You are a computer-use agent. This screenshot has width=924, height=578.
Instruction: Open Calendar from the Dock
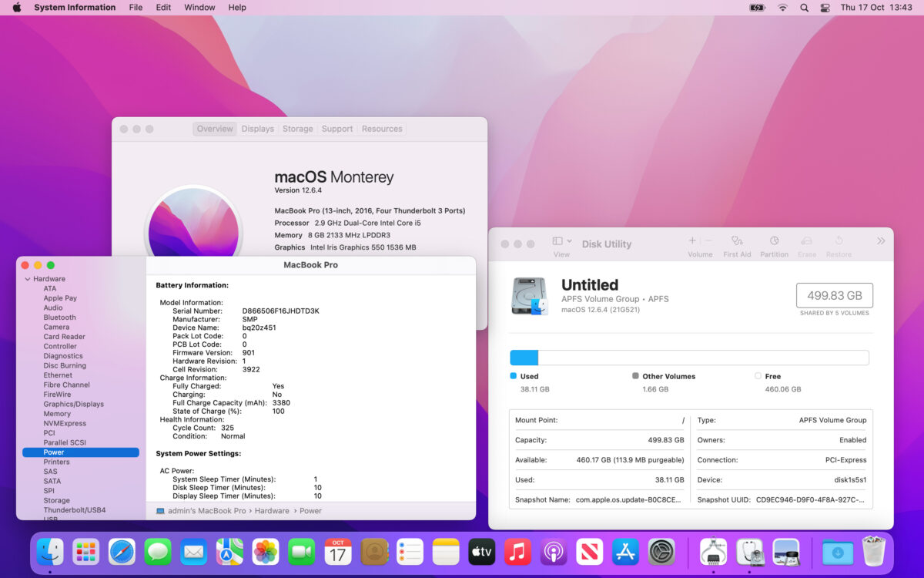pos(338,551)
